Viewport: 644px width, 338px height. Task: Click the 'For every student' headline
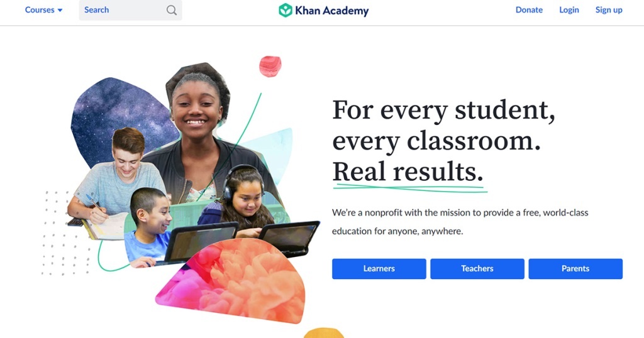pos(443,111)
